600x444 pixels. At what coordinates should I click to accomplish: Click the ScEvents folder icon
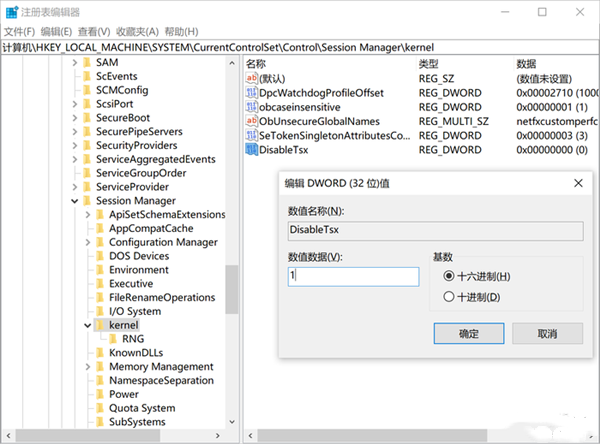pos(88,76)
